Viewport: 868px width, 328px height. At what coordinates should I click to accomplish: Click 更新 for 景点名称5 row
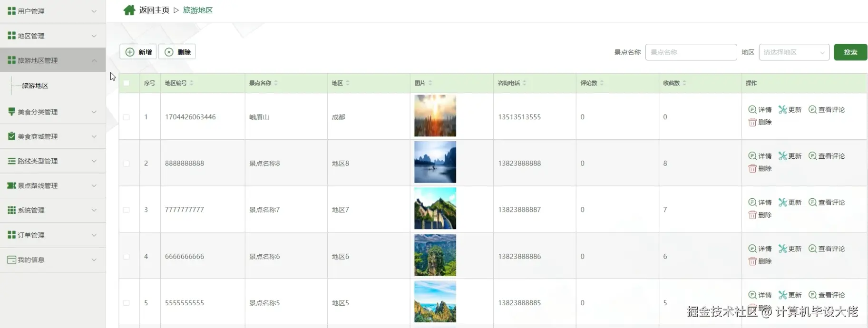pyautogui.click(x=790, y=295)
